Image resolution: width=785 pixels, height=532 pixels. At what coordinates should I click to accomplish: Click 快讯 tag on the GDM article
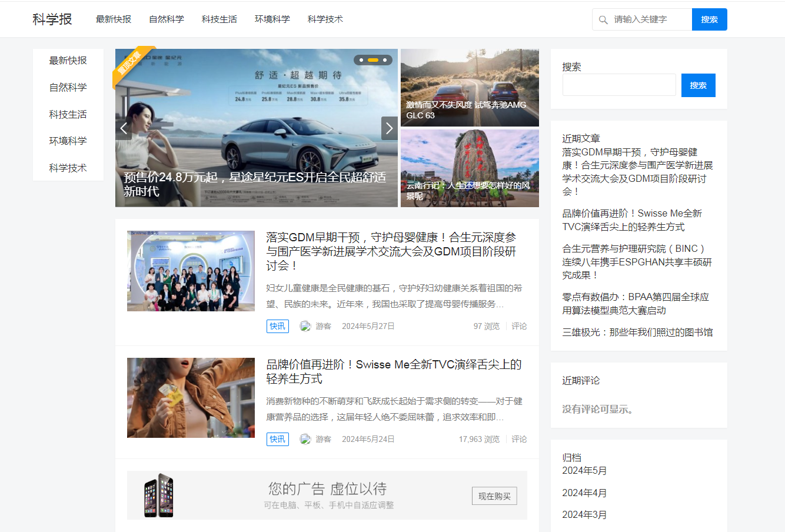(278, 326)
